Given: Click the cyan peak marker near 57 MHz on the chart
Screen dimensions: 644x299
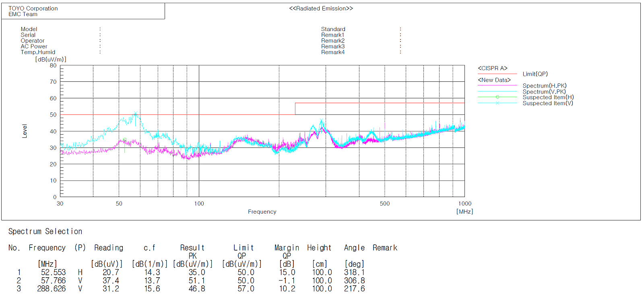Looking at the screenshot, I should click(x=136, y=114).
